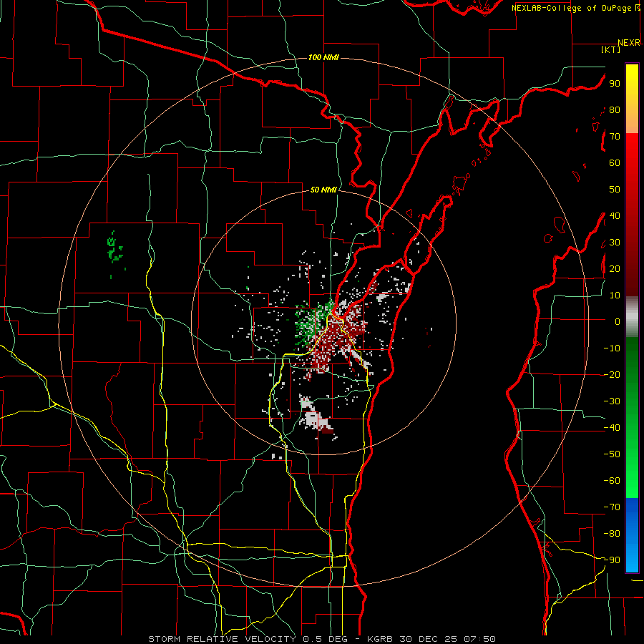Click the "-70" value on the velocity scale
This screenshot has height=644, width=644.
coord(612,507)
